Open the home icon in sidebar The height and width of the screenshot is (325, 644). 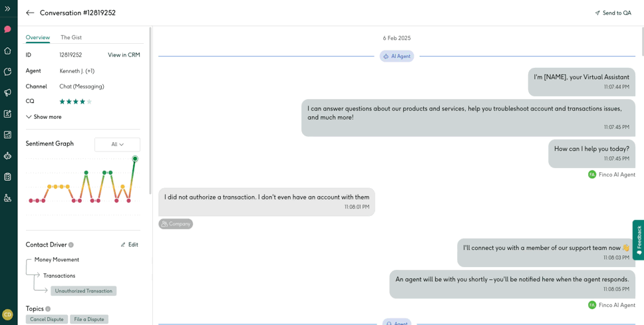click(x=7, y=51)
